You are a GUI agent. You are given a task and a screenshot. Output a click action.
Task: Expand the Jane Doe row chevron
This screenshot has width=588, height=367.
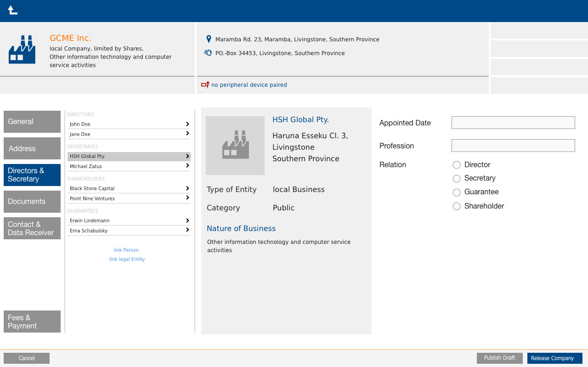coord(187,134)
